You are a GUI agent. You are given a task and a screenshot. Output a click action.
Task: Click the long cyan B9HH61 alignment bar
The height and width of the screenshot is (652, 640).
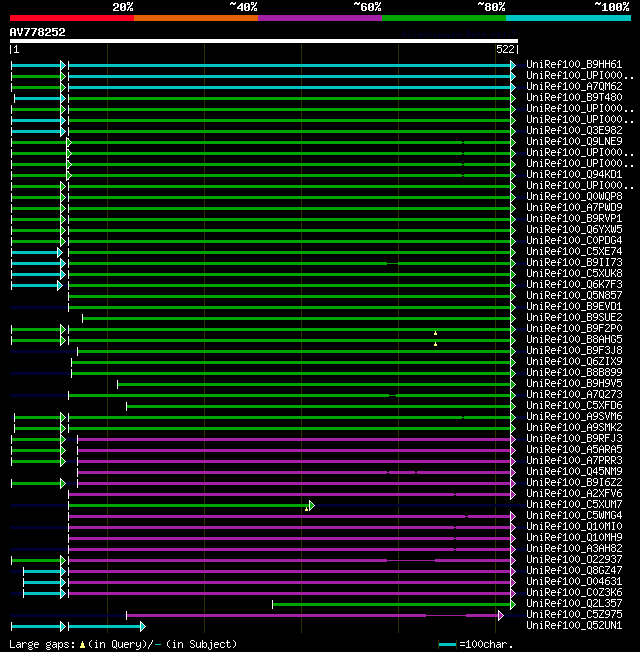click(x=292, y=65)
